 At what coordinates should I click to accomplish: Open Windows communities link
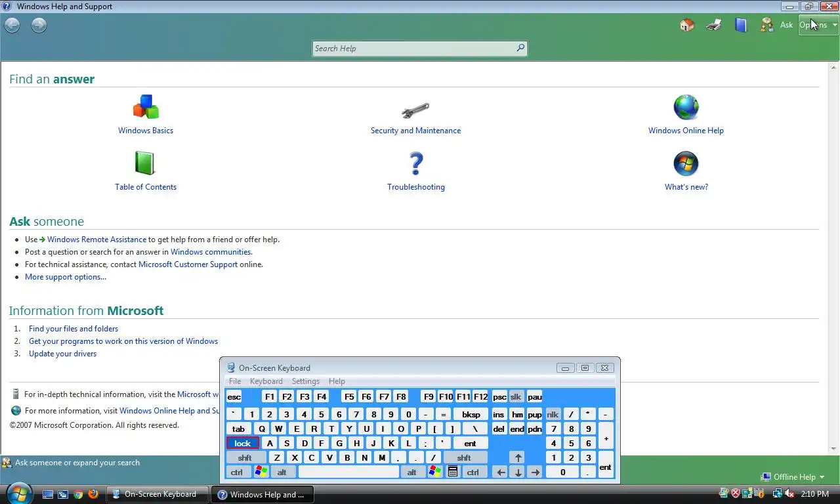point(211,252)
